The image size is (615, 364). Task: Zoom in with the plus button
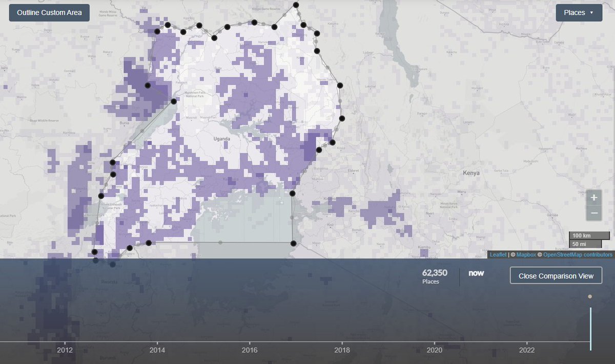(594, 198)
